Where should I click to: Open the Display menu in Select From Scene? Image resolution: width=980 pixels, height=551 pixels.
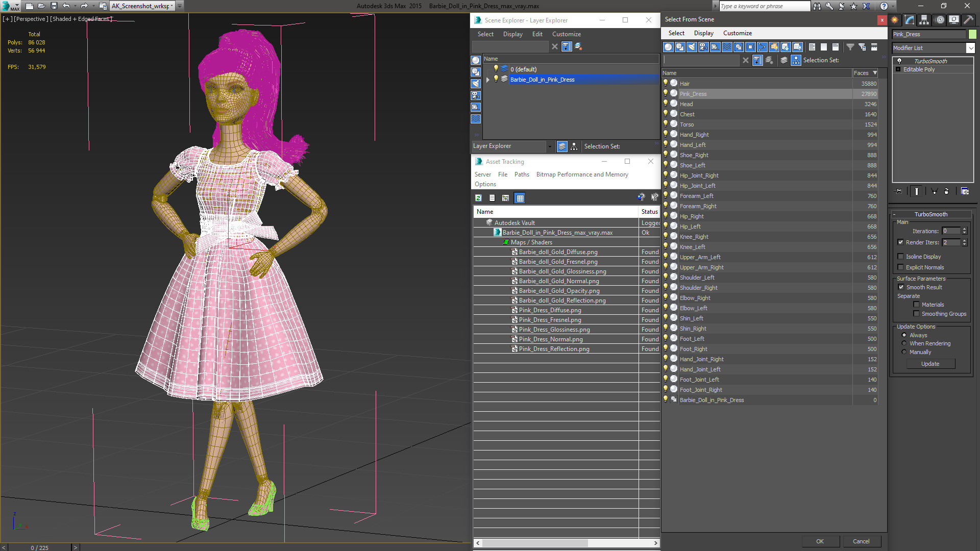(703, 33)
